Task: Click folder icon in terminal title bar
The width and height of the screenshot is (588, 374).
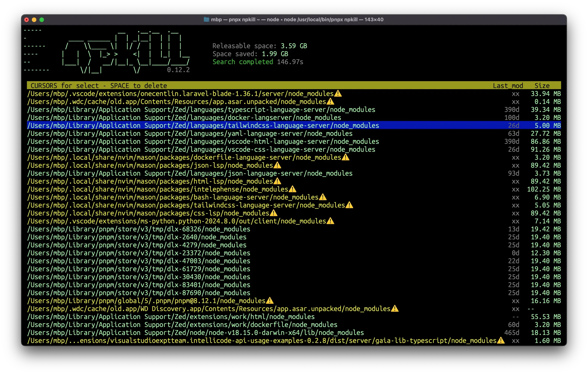Action: click(206, 20)
